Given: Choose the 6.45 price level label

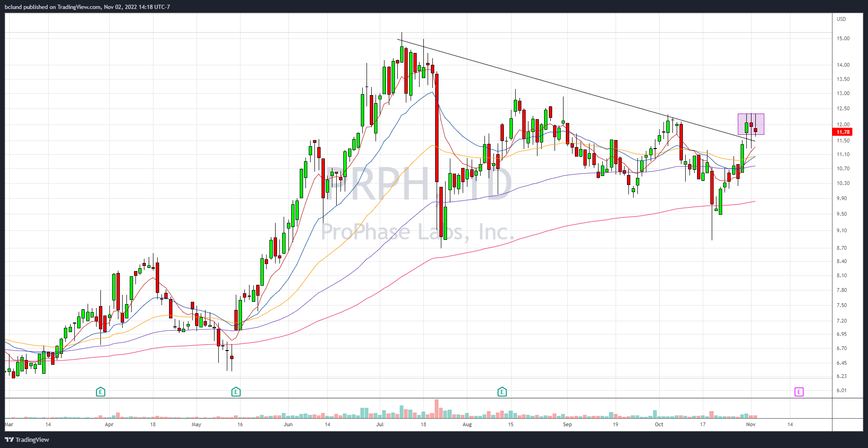Looking at the screenshot, I should click(842, 363).
